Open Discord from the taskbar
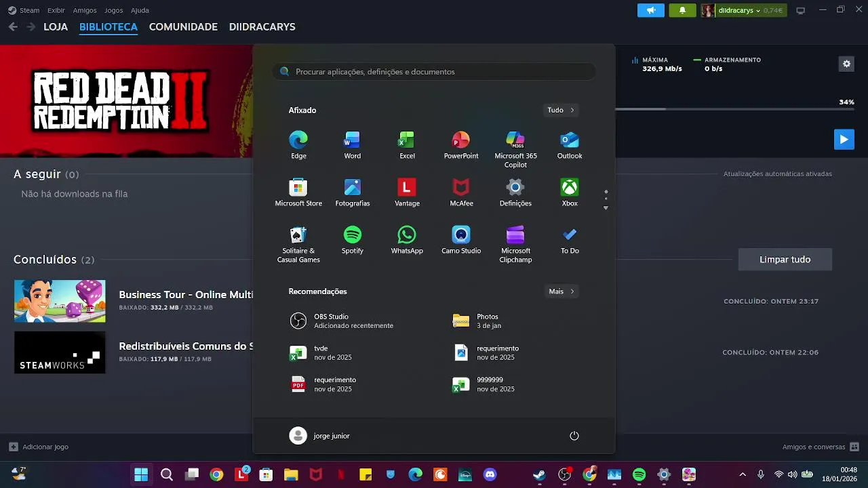This screenshot has height=488, width=868. pyautogui.click(x=490, y=474)
